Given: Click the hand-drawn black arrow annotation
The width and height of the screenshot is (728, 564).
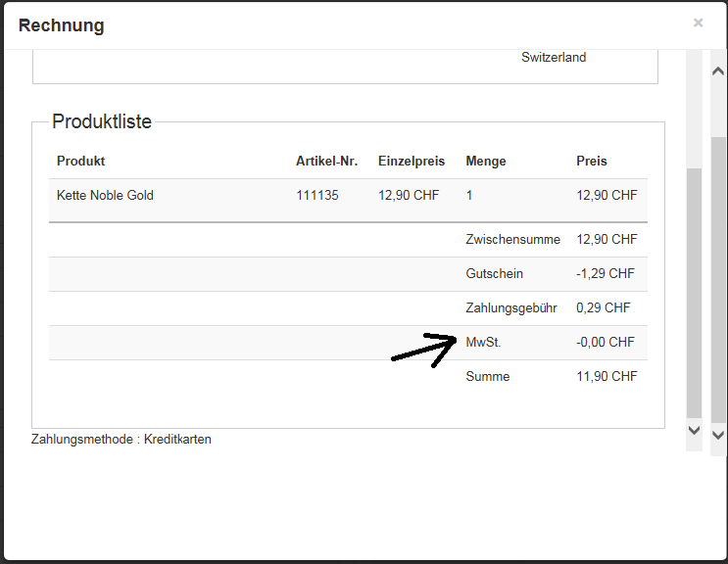Looking at the screenshot, I should pyautogui.click(x=425, y=350).
